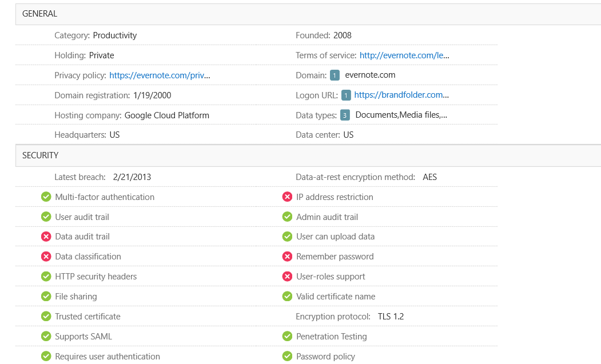Click the File sharing label
Image resolution: width=601 pixels, height=364 pixels.
coord(76,297)
